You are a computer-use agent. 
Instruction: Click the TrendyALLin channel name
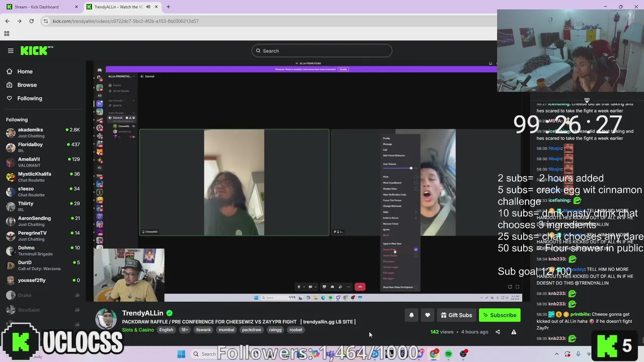(142, 313)
